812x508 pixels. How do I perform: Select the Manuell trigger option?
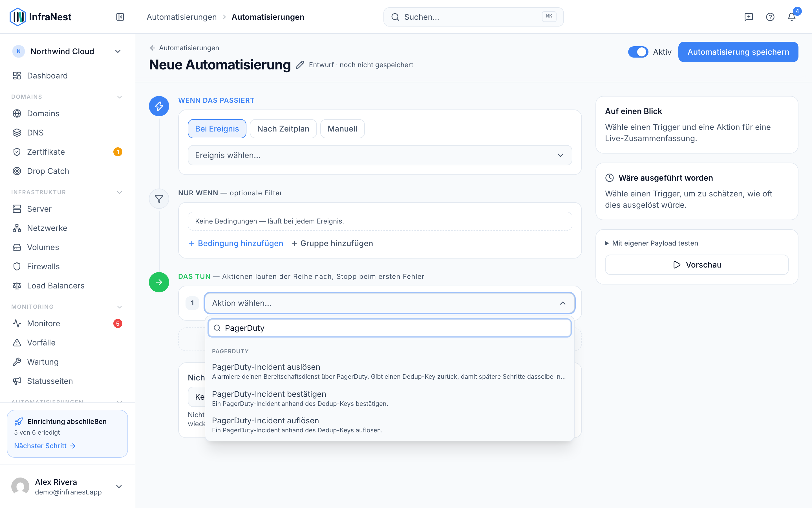(342, 129)
